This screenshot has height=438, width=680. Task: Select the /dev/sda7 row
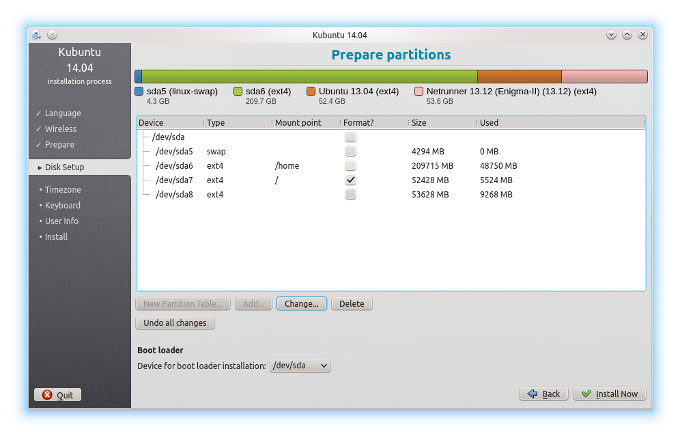[391, 180]
